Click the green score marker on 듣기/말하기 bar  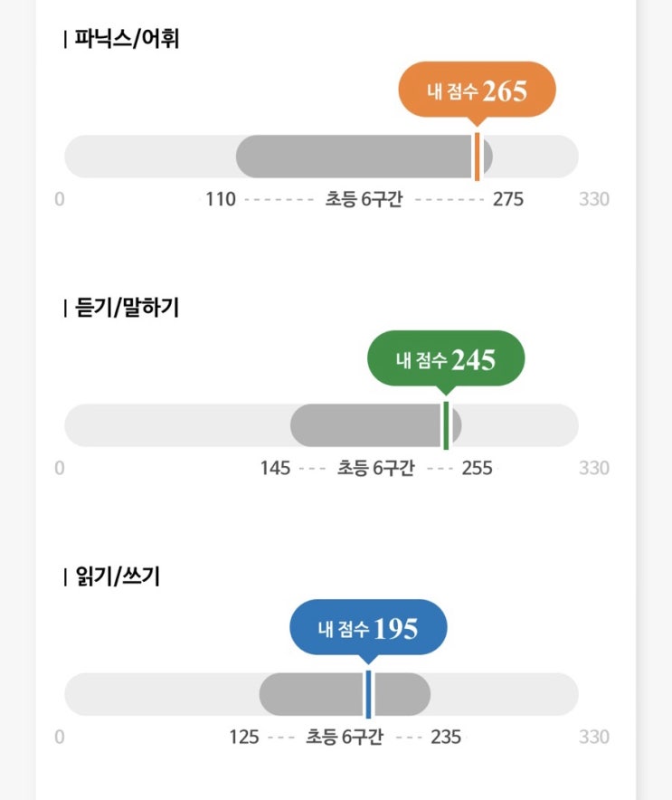tap(446, 425)
